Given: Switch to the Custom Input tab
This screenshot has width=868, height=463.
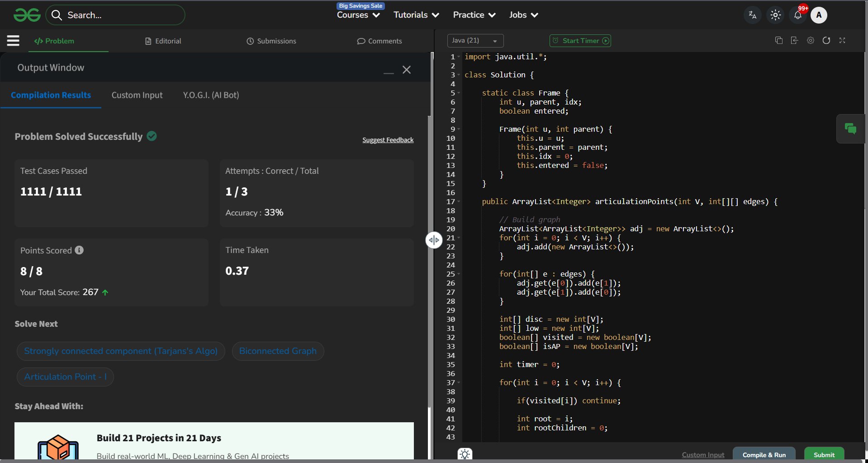Looking at the screenshot, I should click(137, 95).
